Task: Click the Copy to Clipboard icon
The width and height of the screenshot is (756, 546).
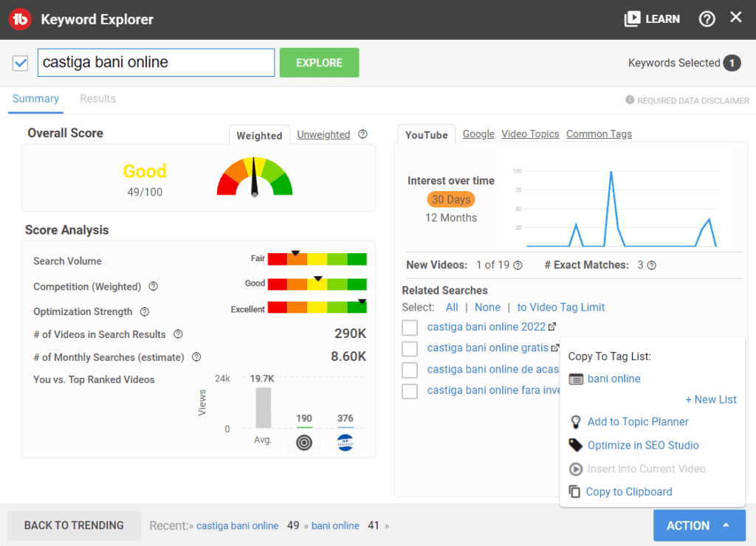Action: click(574, 491)
